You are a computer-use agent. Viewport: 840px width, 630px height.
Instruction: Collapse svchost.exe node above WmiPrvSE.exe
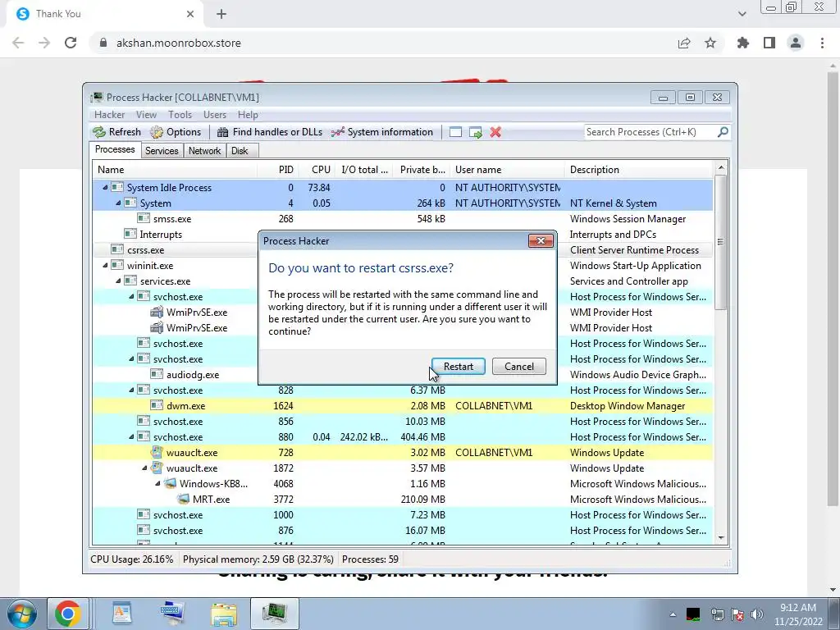(x=131, y=297)
